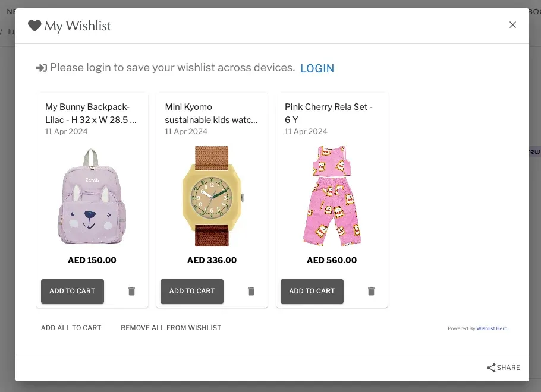
Task: Select REMOVE ALL FROM WISHLIST
Action: point(171,327)
